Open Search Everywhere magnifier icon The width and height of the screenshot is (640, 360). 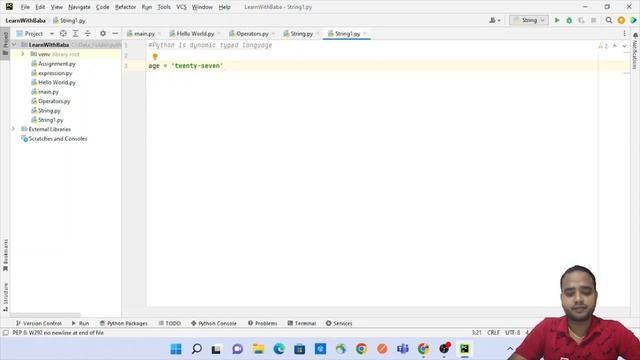pyautogui.click(x=609, y=20)
